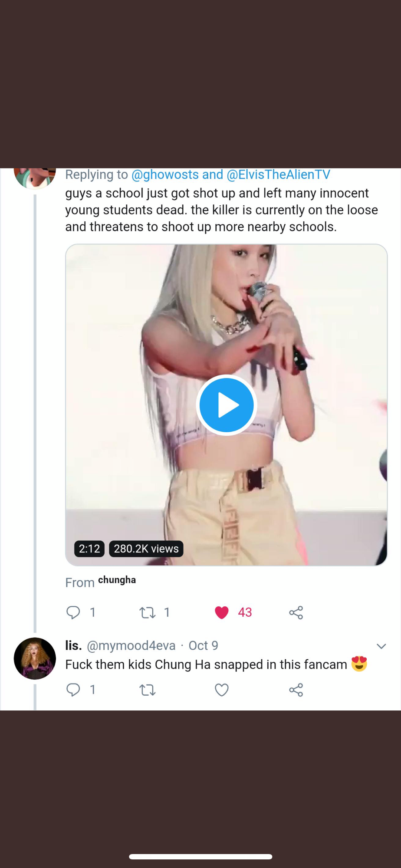The width and height of the screenshot is (401, 868).
Task: Share lis.'s tweet
Action: (x=296, y=690)
